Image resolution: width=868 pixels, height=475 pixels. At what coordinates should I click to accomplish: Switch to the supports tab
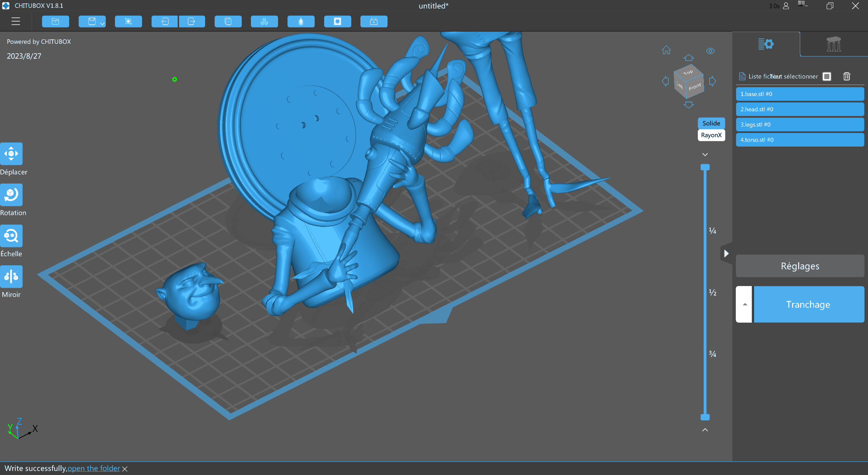click(x=833, y=44)
